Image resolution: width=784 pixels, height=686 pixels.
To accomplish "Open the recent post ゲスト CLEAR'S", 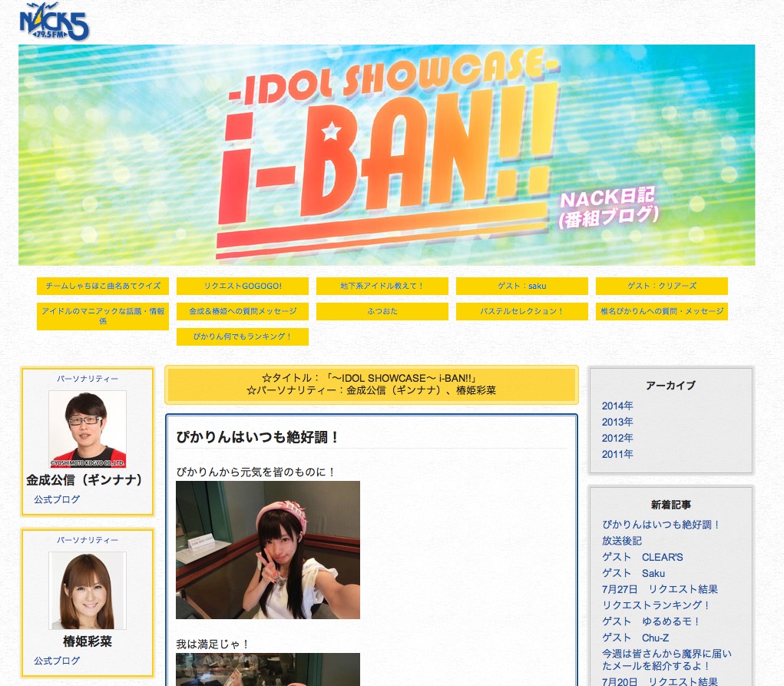I will [642, 557].
